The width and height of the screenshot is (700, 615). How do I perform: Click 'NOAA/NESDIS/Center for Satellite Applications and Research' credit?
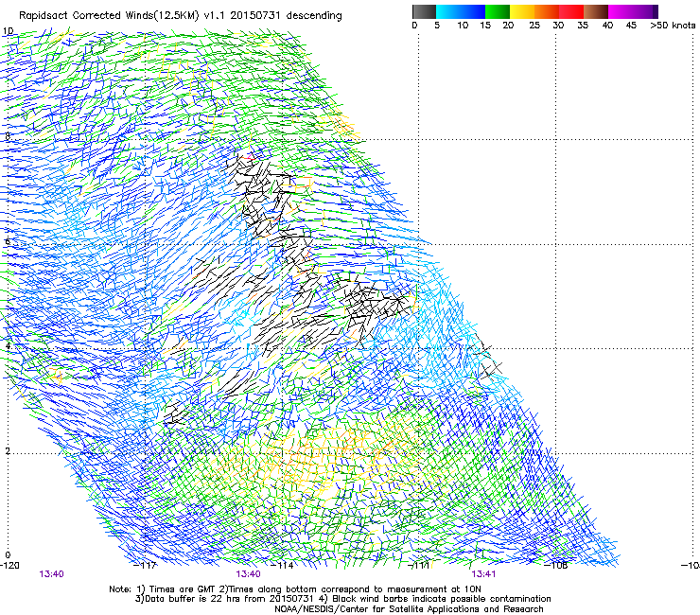[409, 609]
